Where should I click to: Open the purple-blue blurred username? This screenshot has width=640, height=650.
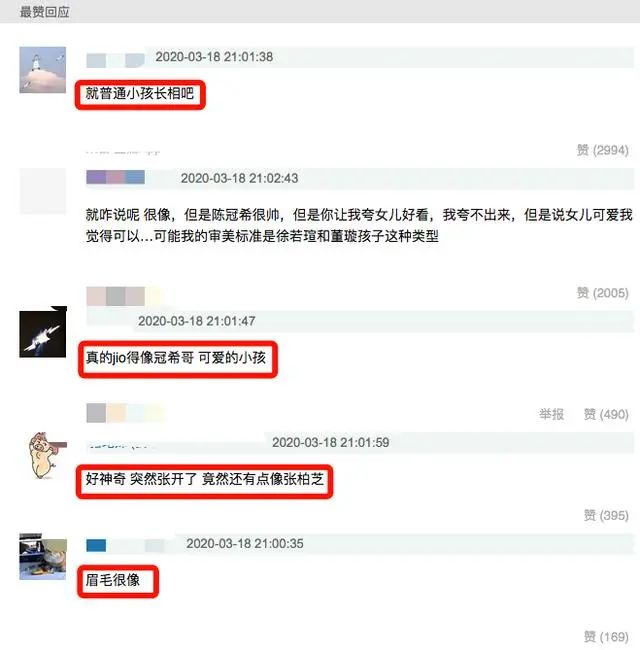pyautogui.click(x=115, y=177)
